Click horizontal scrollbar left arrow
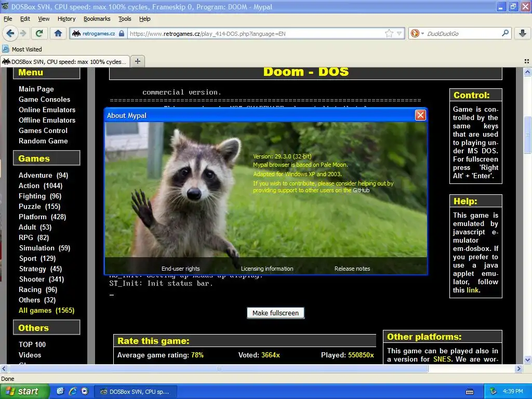The width and height of the screenshot is (532, 399). tap(4, 368)
